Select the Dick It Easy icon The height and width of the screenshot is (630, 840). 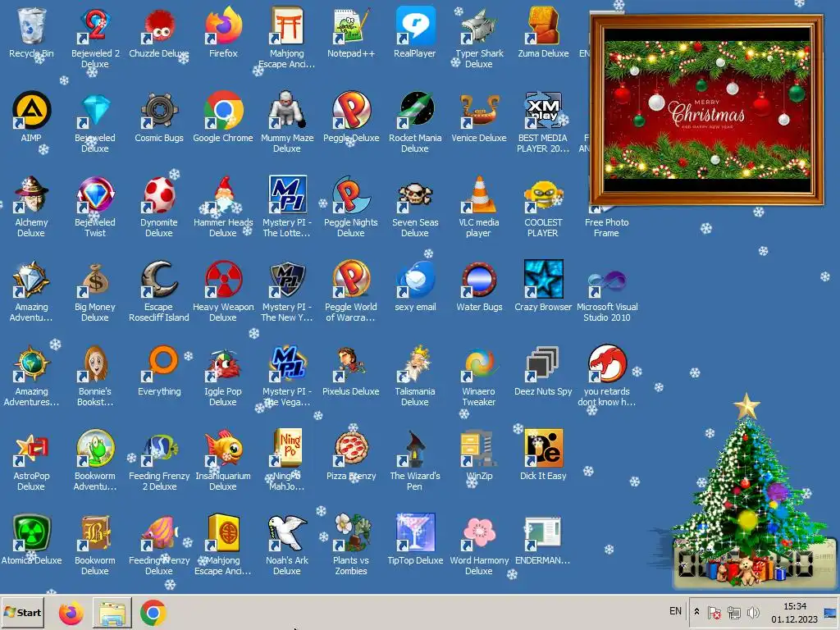click(x=543, y=449)
